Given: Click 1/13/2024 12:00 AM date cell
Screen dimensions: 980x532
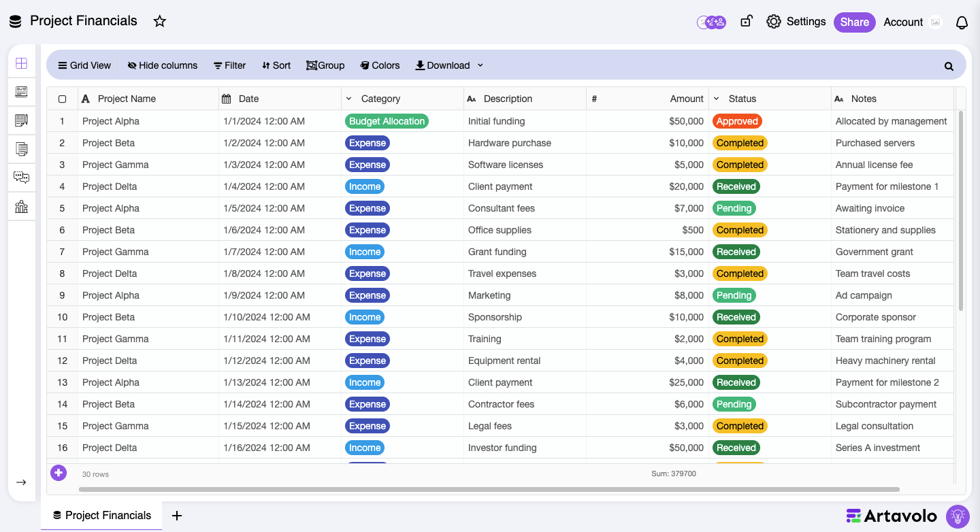Looking at the screenshot, I should (x=280, y=382).
